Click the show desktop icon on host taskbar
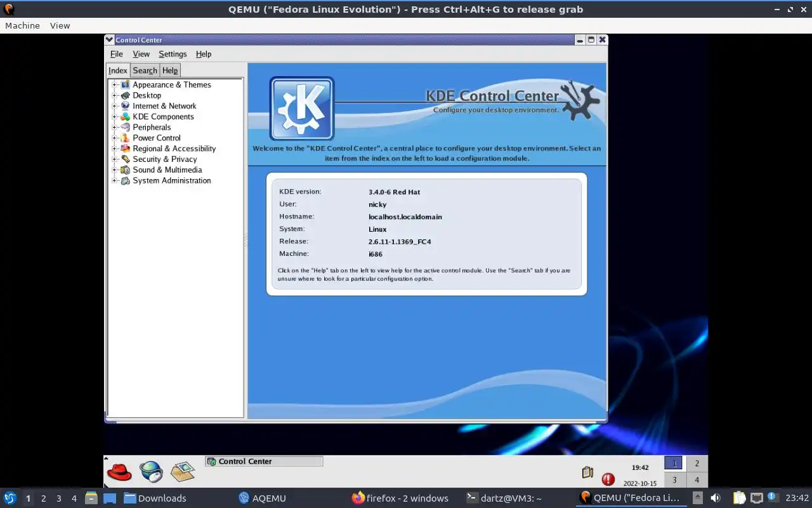Image resolution: width=812 pixels, height=508 pixels. tap(110, 498)
